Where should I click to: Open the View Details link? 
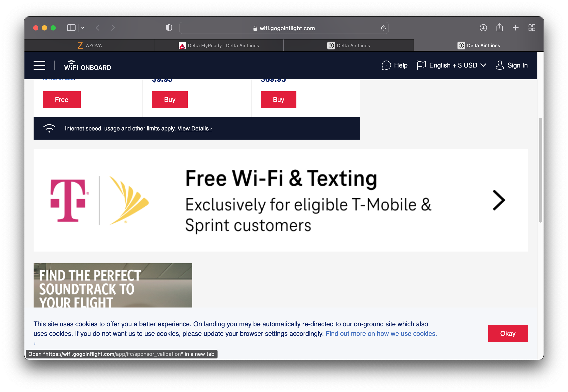[x=195, y=128]
